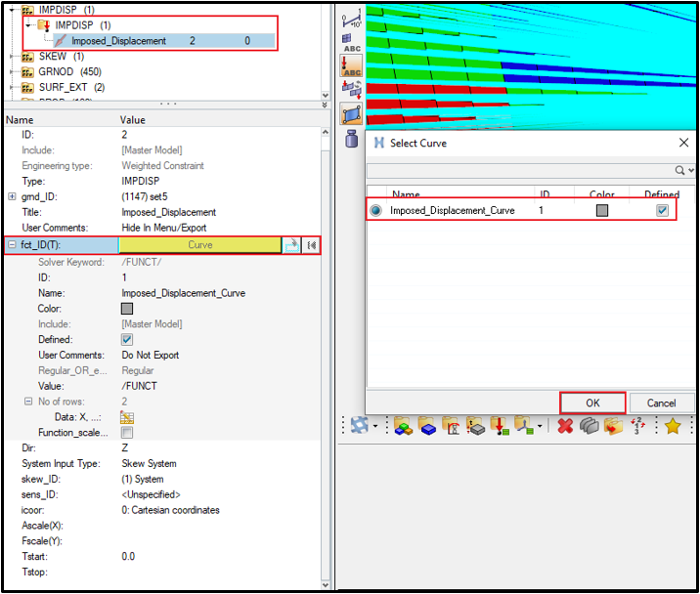Screen dimensions: 700x594
Task: Click the yellow star favorites icon
Action: pyautogui.click(x=673, y=426)
